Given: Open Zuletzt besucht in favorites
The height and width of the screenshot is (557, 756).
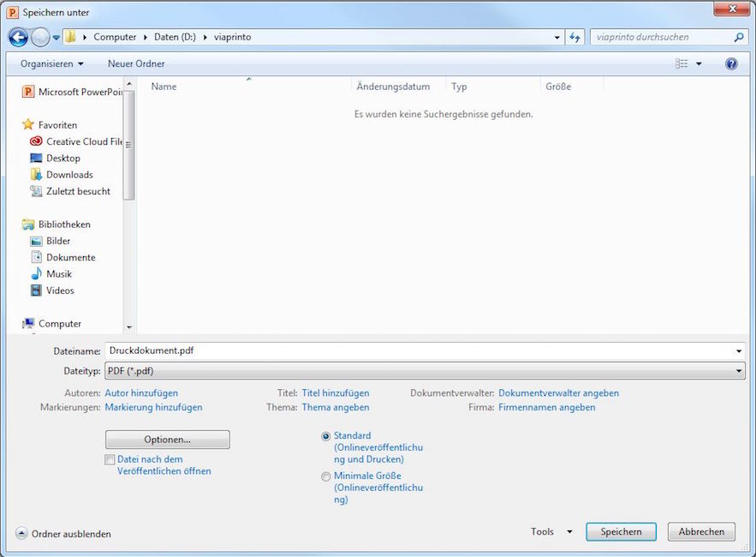Looking at the screenshot, I should tap(70, 191).
